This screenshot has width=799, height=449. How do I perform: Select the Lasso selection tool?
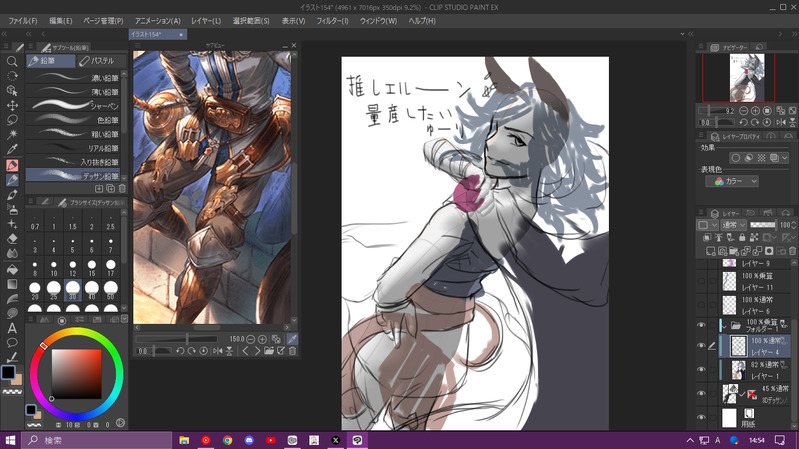(x=12, y=120)
